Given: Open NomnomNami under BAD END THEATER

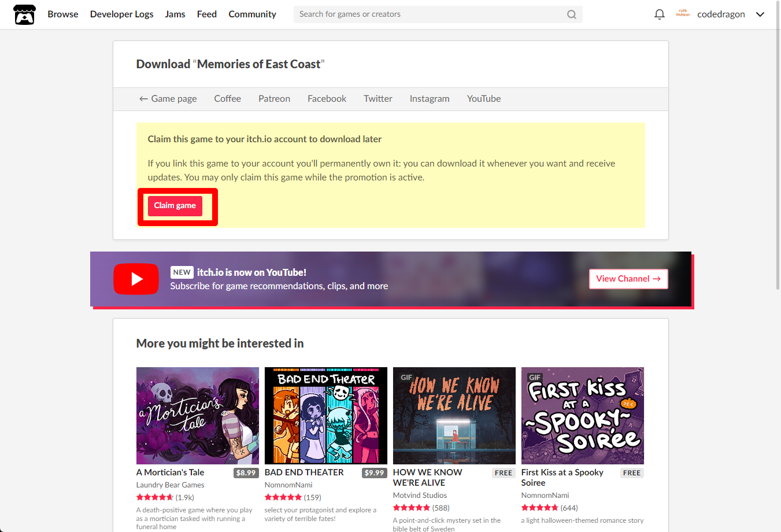Looking at the screenshot, I should coord(288,485).
